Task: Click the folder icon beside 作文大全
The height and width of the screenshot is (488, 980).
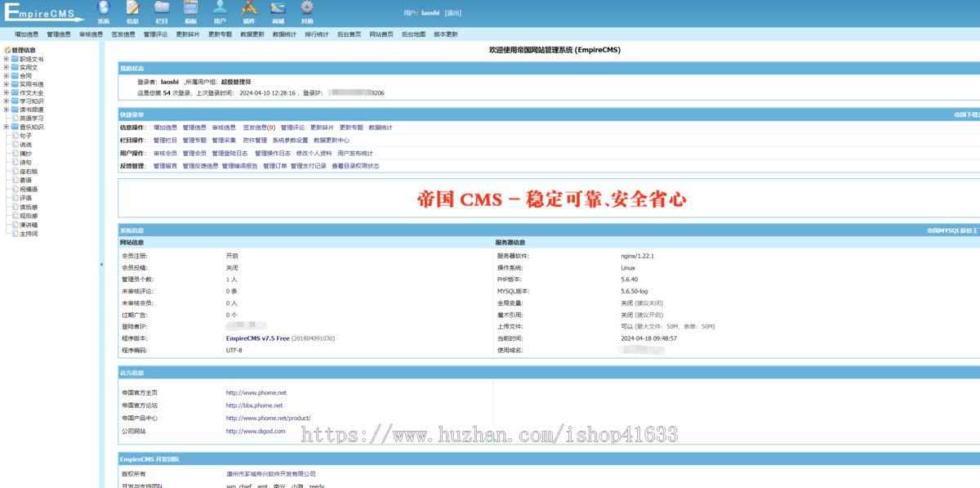Action: point(15,92)
